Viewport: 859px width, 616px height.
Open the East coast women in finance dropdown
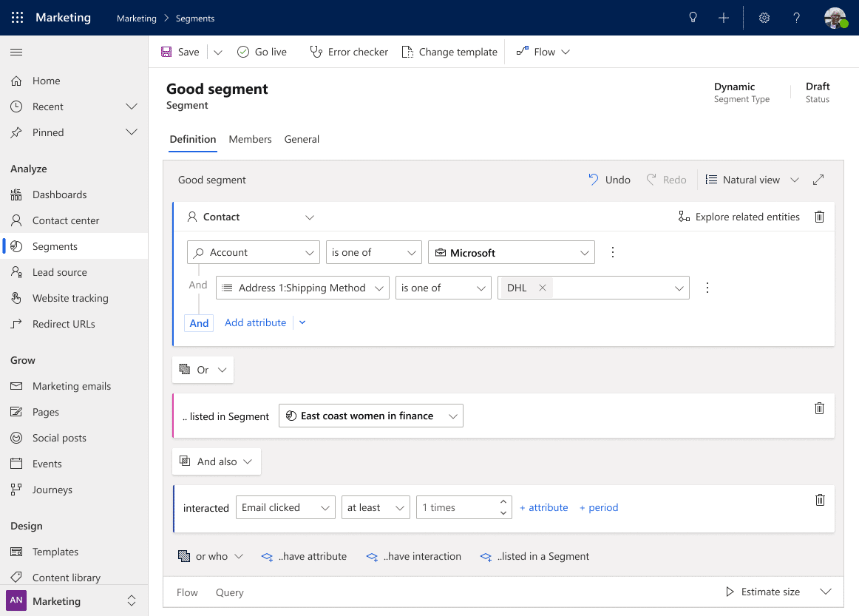coord(371,416)
